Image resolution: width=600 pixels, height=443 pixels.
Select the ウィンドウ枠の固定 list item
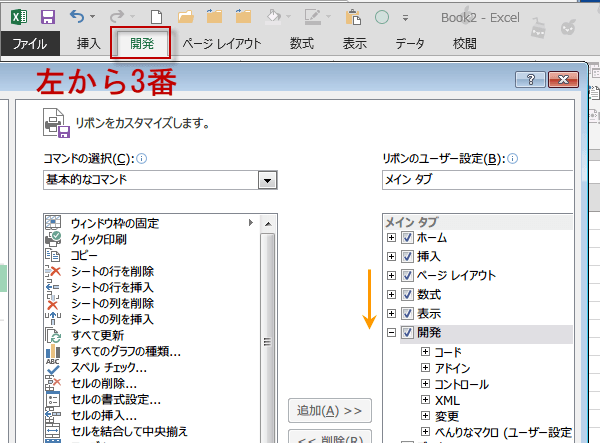[x=115, y=223]
